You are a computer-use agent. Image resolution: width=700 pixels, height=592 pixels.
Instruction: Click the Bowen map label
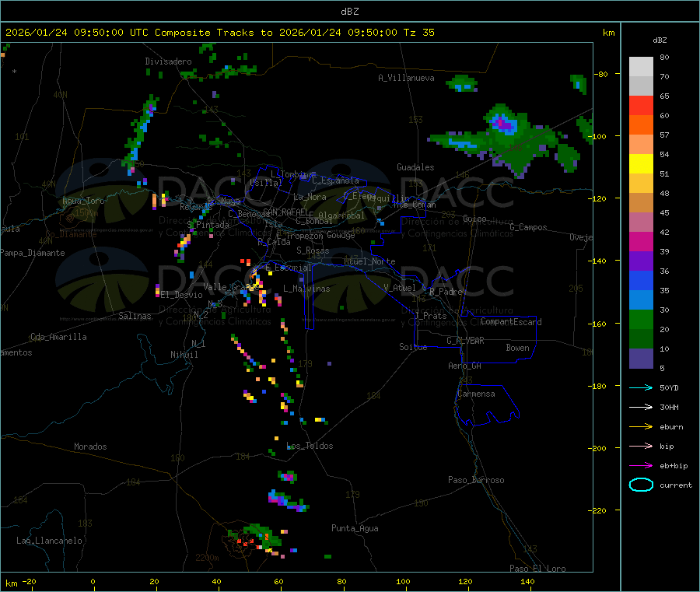coord(517,348)
